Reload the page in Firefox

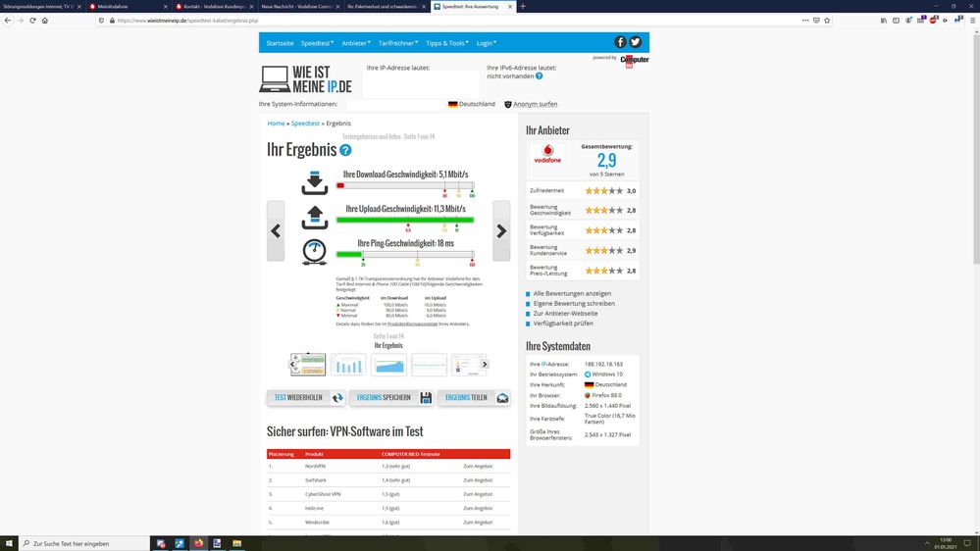point(32,20)
